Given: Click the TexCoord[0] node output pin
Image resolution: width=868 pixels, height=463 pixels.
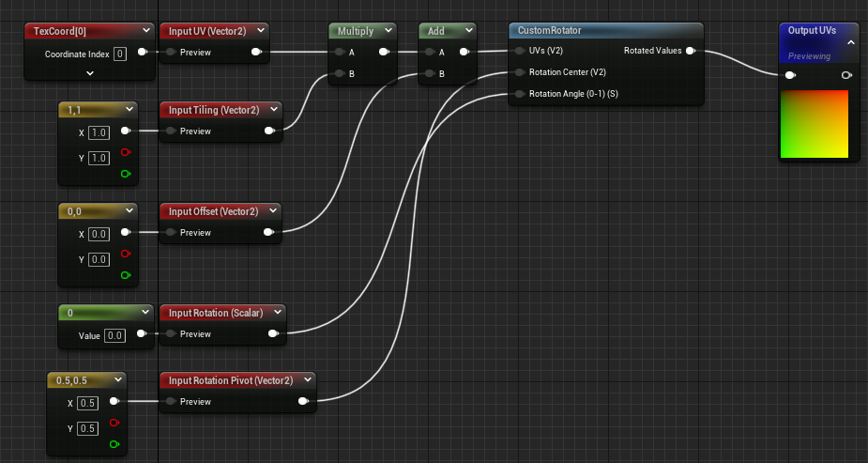Looking at the screenshot, I should (142, 53).
